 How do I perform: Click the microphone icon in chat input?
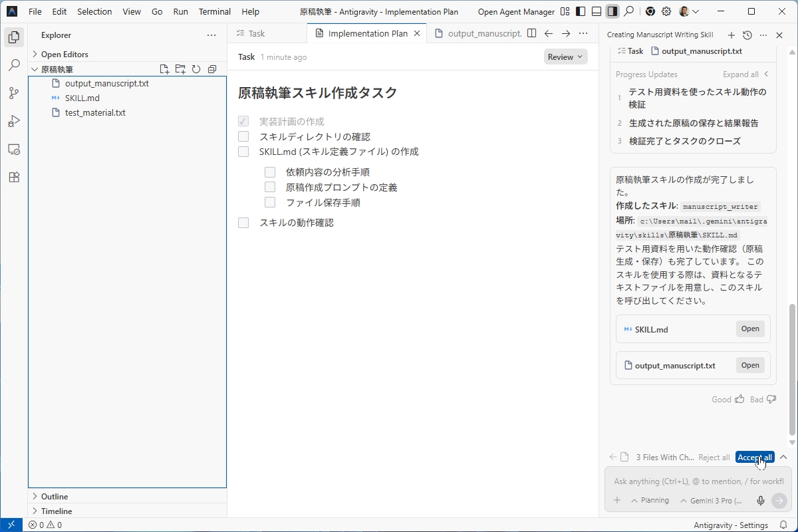tap(760, 500)
